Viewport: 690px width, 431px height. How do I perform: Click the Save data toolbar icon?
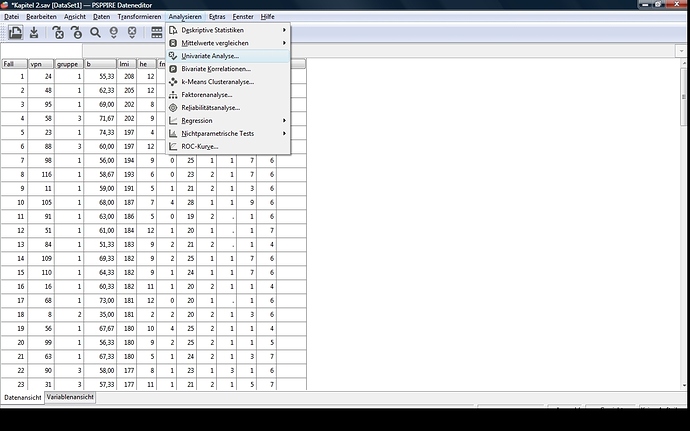34,33
